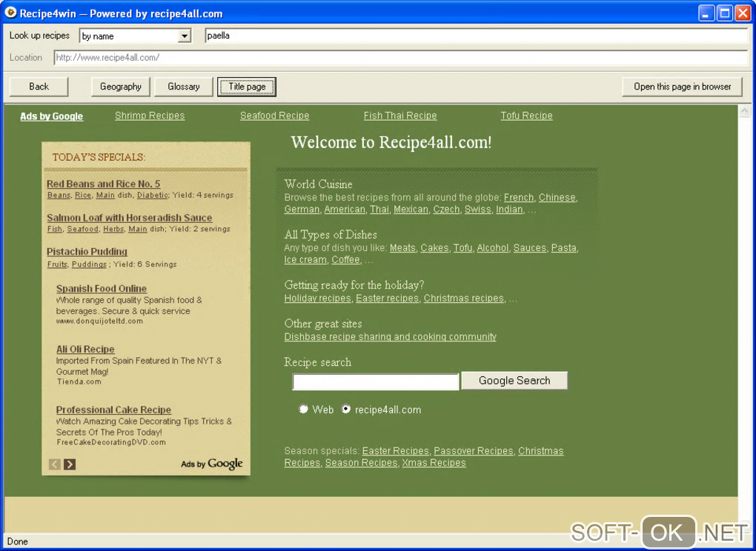Click the Swiss cuisine link
Screen dimensions: 756x551
pyautogui.click(x=478, y=210)
